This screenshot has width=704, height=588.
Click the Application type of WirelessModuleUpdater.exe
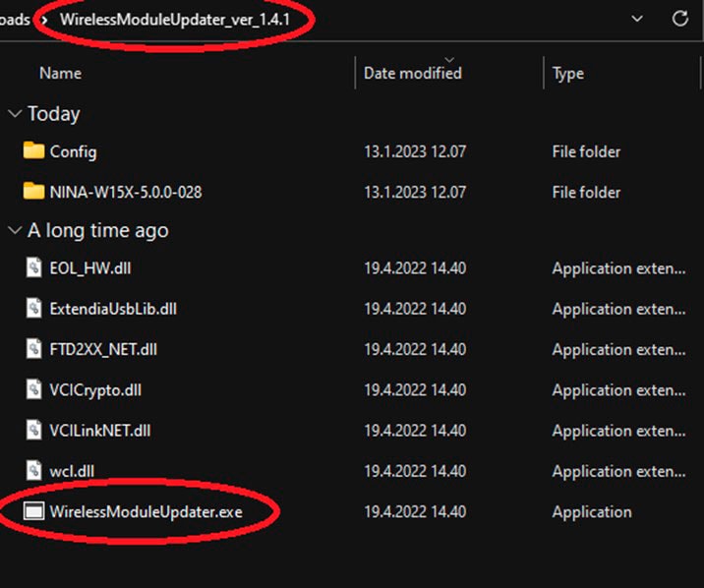(x=592, y=512)
